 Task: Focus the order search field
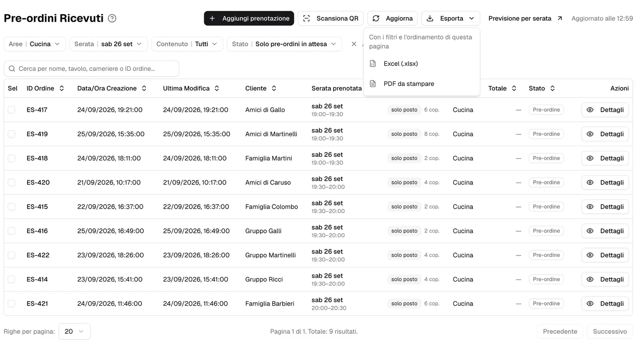[92, 68]
